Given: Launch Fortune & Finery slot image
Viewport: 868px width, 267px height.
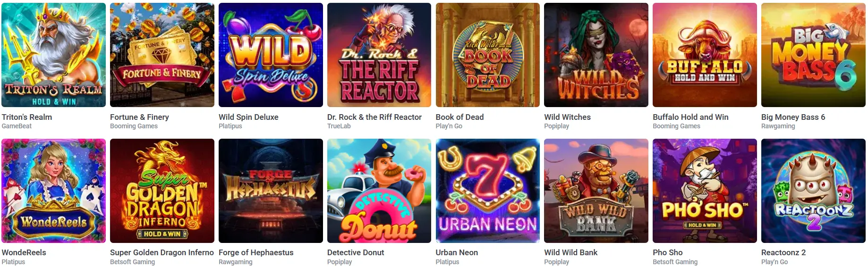Looking at the screenshot, I should tap(162, 55).
